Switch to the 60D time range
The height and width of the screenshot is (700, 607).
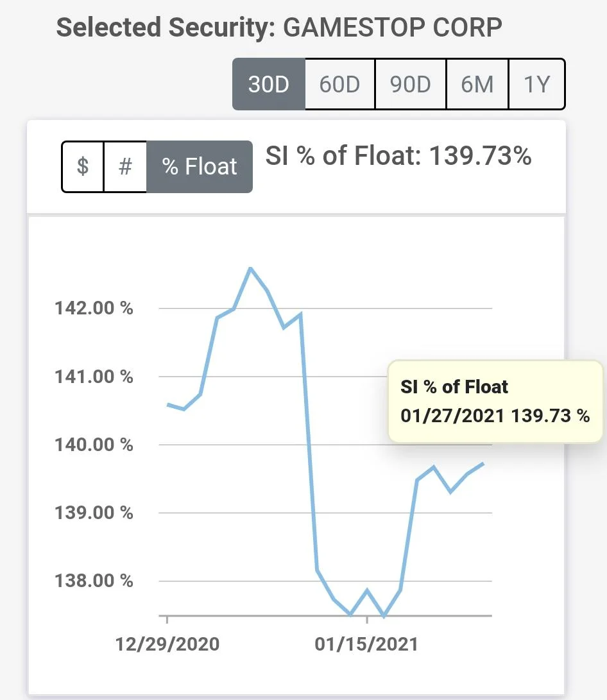point(339,84)
